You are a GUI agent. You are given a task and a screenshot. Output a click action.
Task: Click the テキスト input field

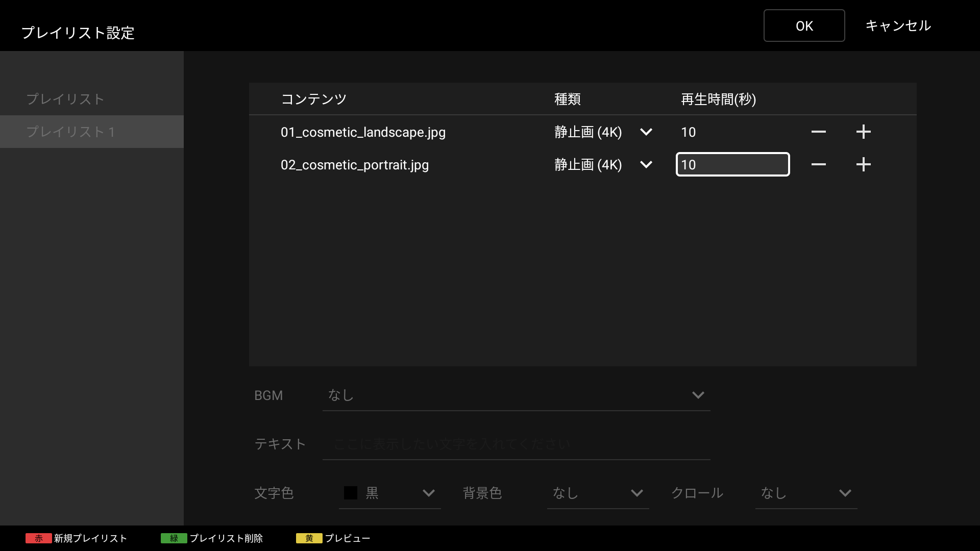pyautogui.click(x=516, y=444)
